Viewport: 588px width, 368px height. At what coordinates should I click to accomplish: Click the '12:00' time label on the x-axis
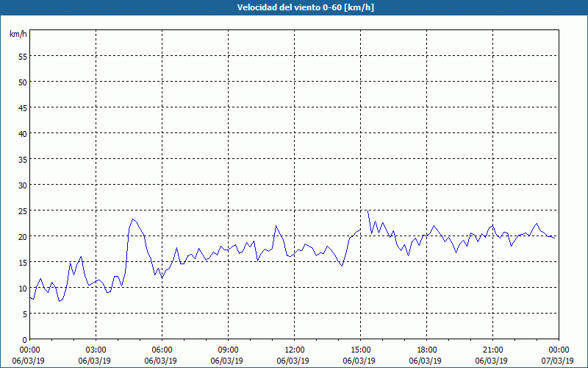(295, 350)
